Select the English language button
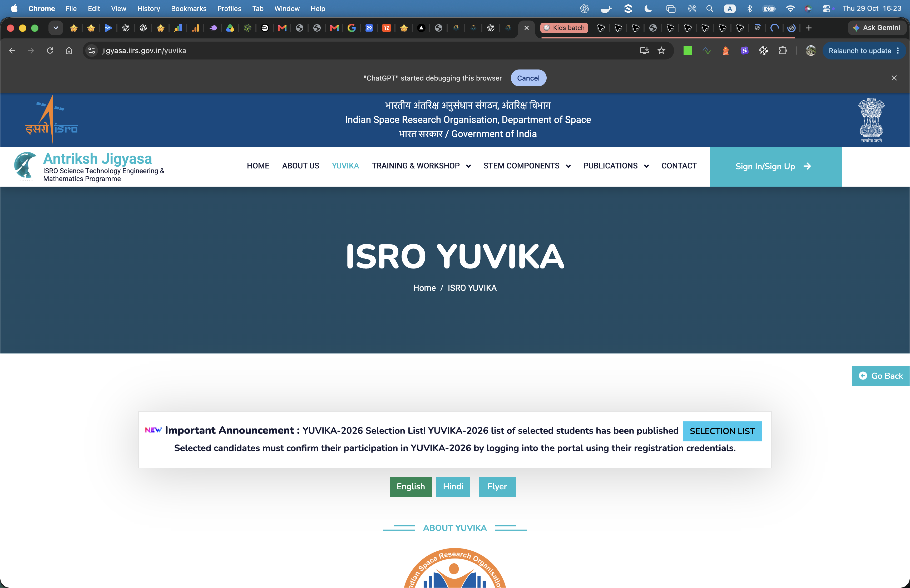The image size is (910, 588). [x=411, y=486]
